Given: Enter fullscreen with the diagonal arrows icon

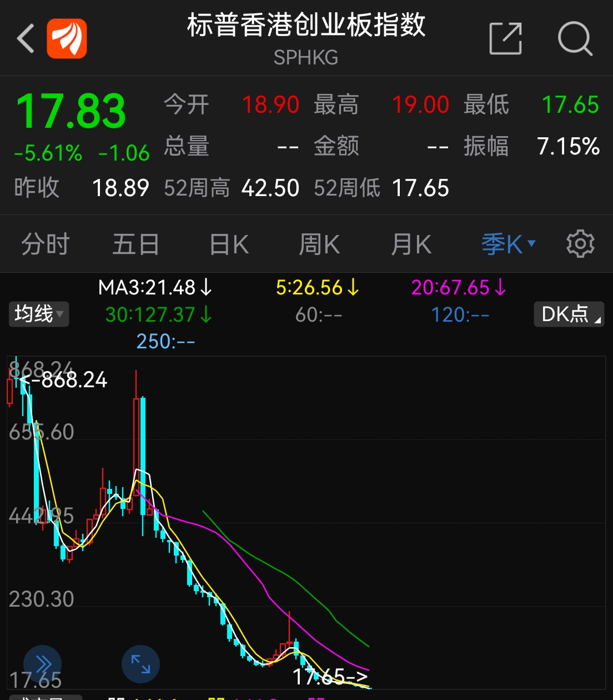Looking at the screenshot, I should point(140,663).
